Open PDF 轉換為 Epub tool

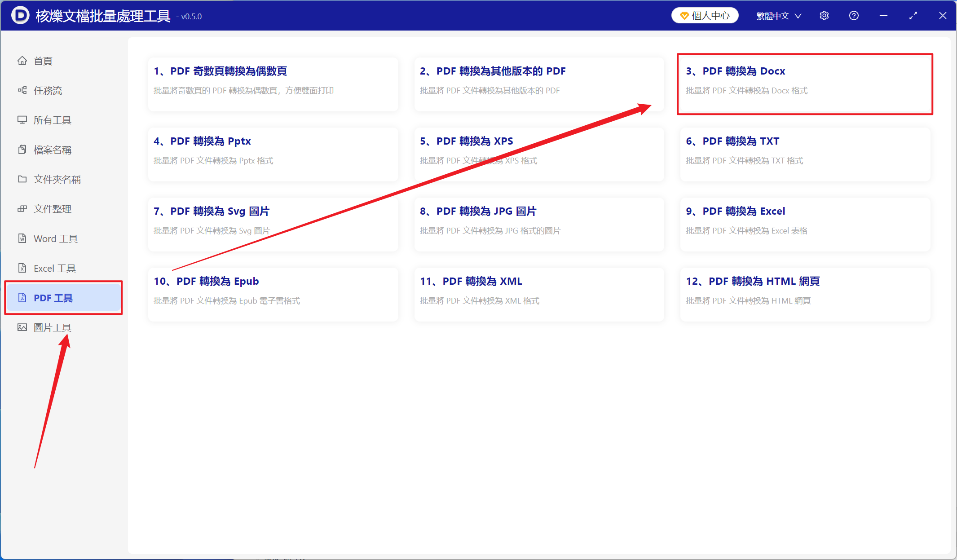[273, 295]
